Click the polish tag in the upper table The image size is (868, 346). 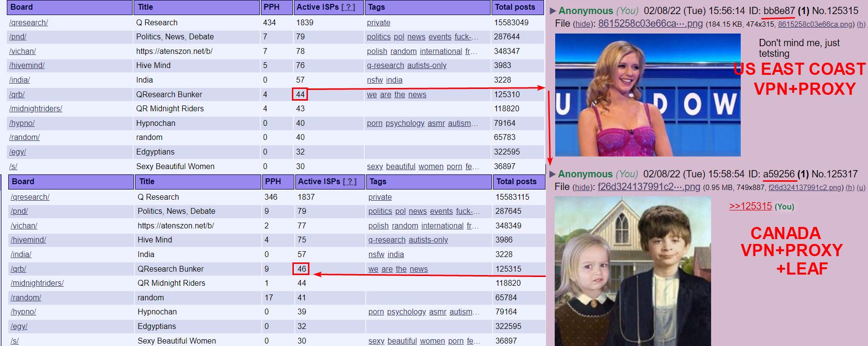(x=377, y=52)
